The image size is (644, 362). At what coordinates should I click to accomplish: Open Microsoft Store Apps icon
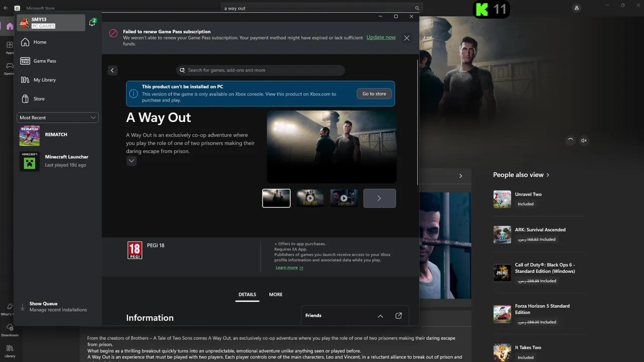tap(10, 48)
